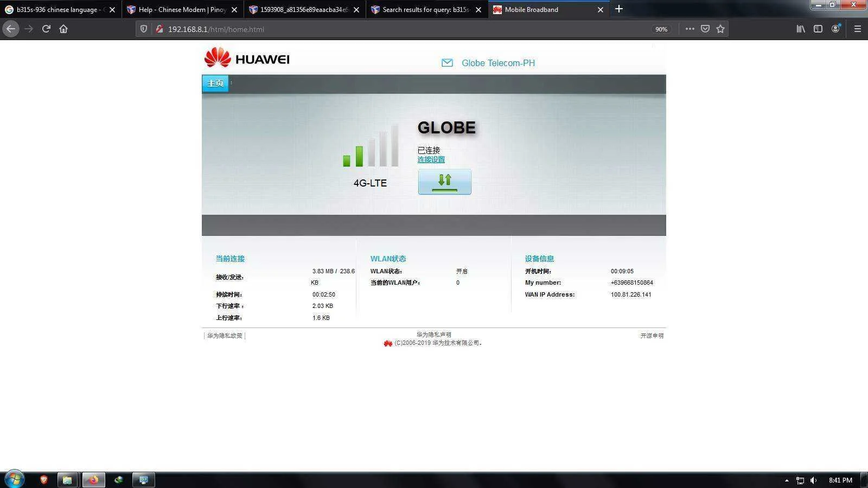Image resolution: width=868 pixels, height=488 pixels.
Task: Open the Firefox account icon
Action: click(x=836, y=29)
